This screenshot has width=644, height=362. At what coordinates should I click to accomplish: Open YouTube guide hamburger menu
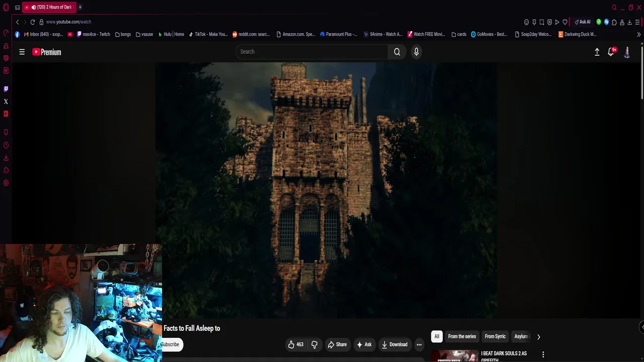(x=22, y=52)
